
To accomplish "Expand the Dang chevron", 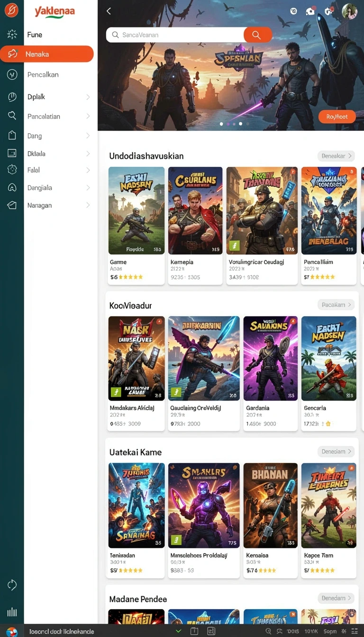I will [88, 136].
